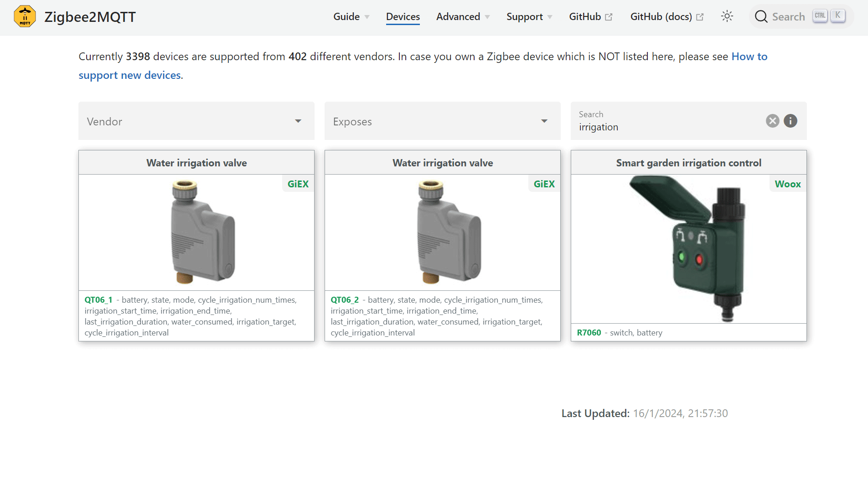868x485 pixels.
Task: Click the Zigbee2MQTT site title
Action: point(90,17)
